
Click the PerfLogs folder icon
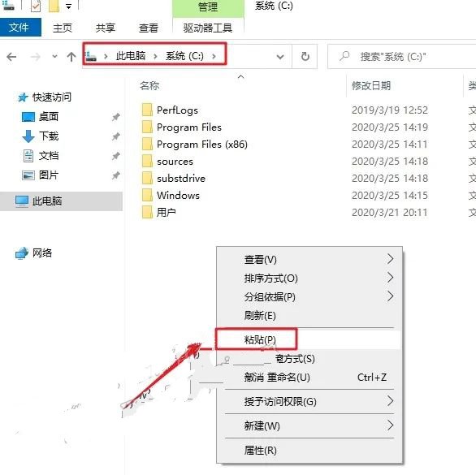[x=147, y=110]
